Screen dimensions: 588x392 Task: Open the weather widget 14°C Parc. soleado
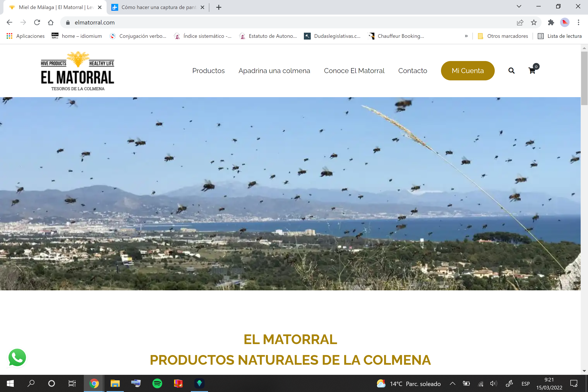409,383
